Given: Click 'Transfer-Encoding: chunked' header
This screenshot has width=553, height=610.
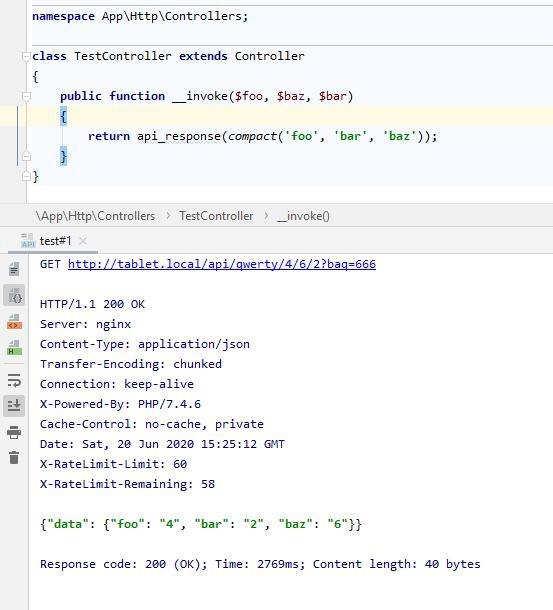Looking at the screenshot, I should click(x=131, y=364).
